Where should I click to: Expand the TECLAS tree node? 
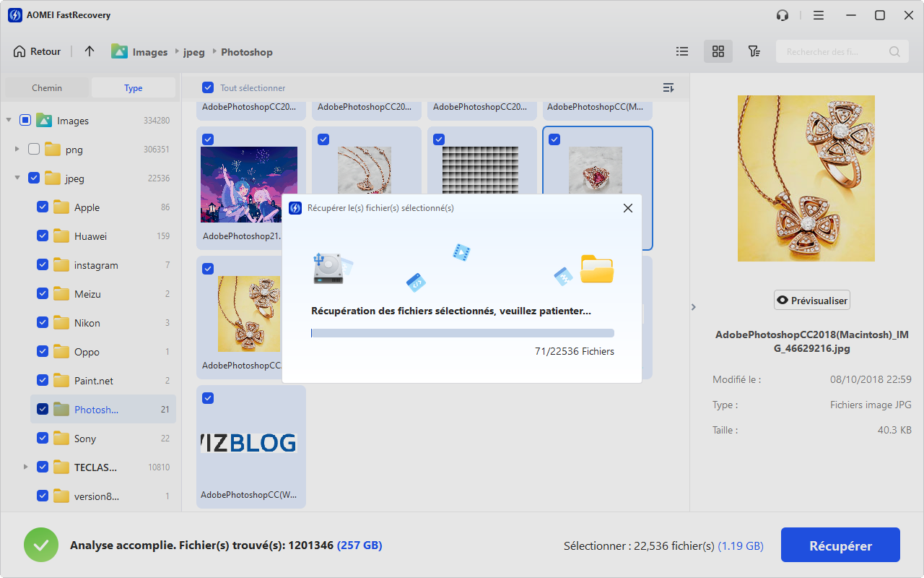26,467
